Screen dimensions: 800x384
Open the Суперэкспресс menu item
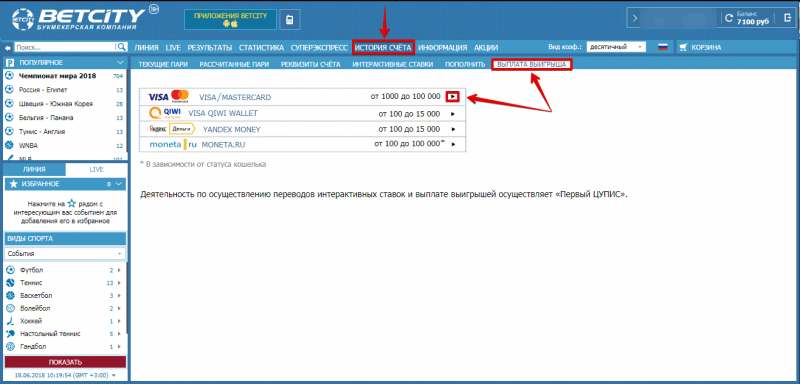[x=318, y=47]
